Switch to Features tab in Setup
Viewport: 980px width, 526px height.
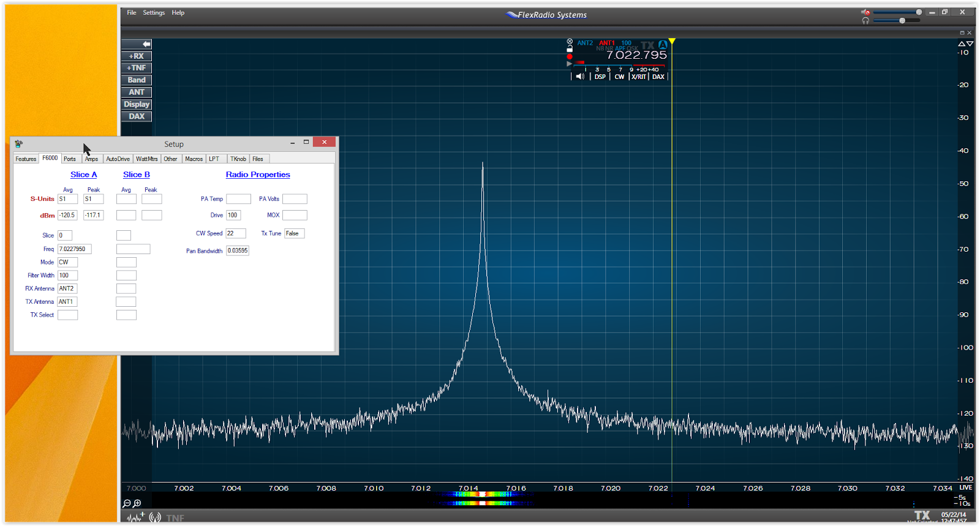pyautogui.click(x=26, y=159)
